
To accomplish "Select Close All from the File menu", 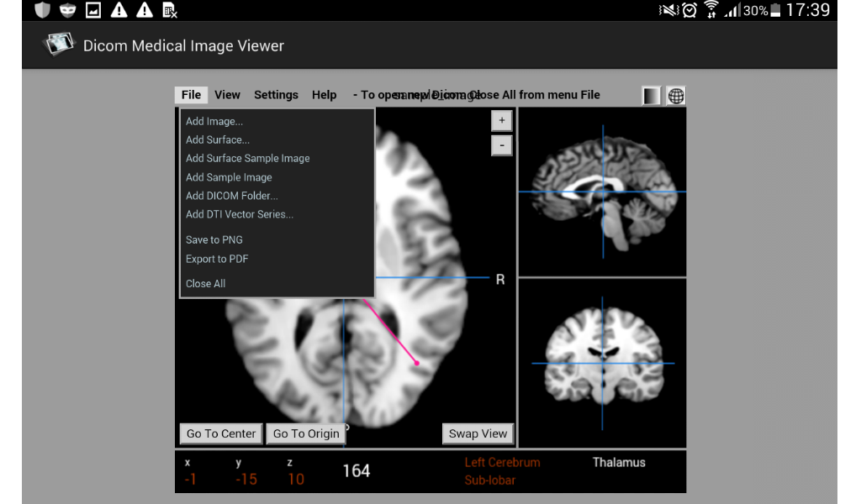I will click(x=204, y=283).
